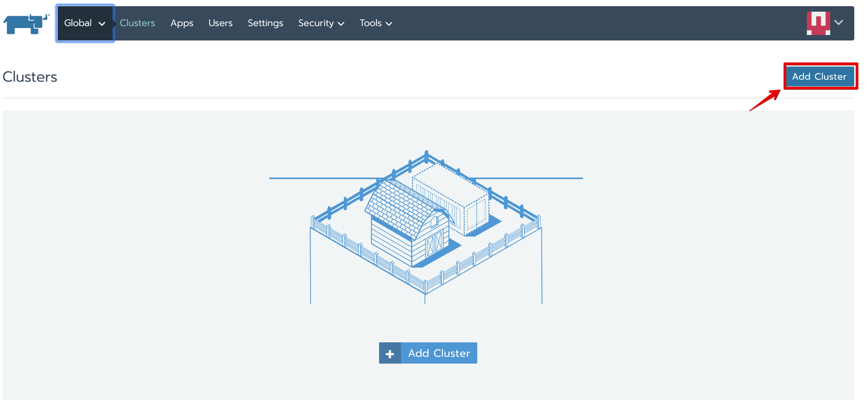Go to the Clusters nav tab
Viewport: 868px width, 413px height.
click(x=137, y=23)
